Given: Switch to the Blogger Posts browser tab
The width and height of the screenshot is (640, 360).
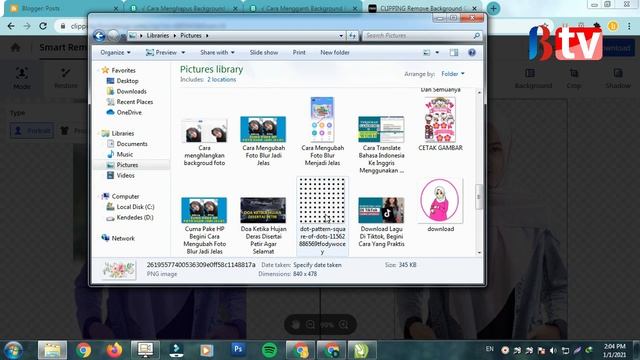Looking at the screenshot, I should tap(63, 8).
